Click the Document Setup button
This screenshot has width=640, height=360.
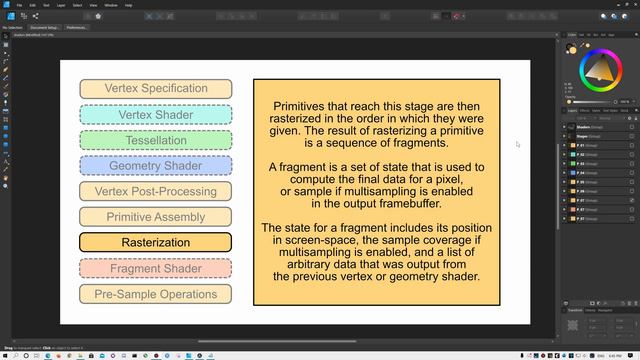44,27
